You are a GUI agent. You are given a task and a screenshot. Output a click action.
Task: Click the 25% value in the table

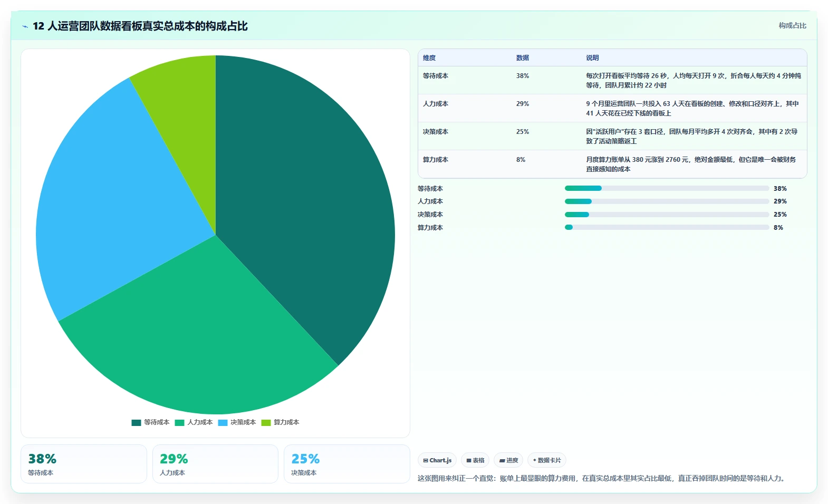tap(523, 132)
